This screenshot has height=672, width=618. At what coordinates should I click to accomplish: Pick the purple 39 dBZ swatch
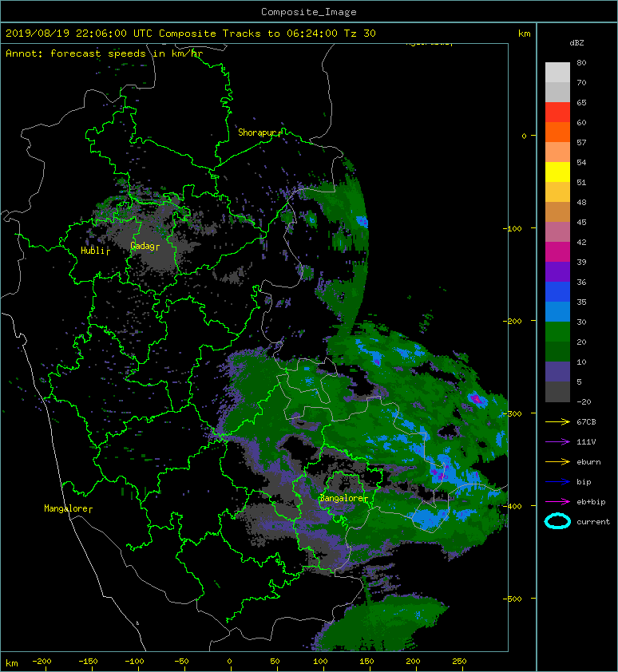pyautogui.click(x=557, y=271)
